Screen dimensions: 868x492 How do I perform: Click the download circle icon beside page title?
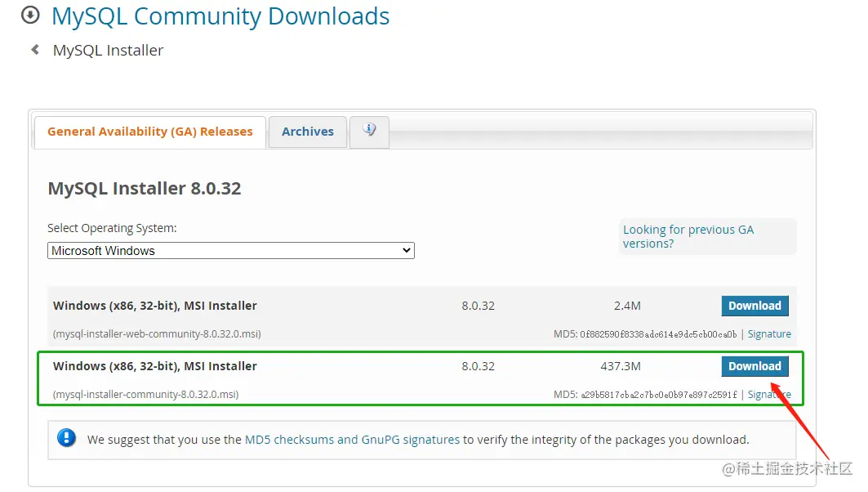click(30, 15)
